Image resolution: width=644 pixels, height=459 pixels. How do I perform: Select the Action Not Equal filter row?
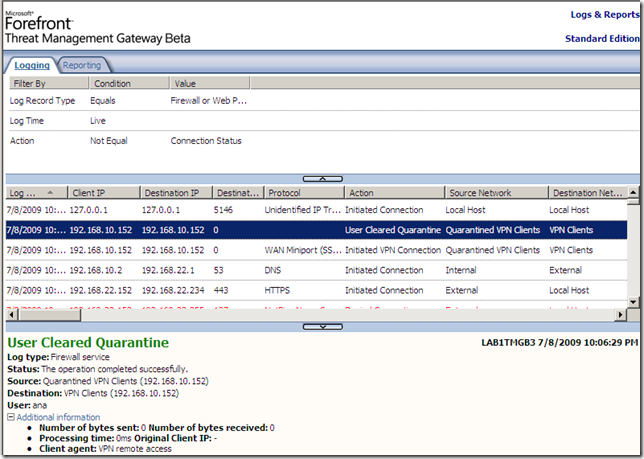(322, 141)
